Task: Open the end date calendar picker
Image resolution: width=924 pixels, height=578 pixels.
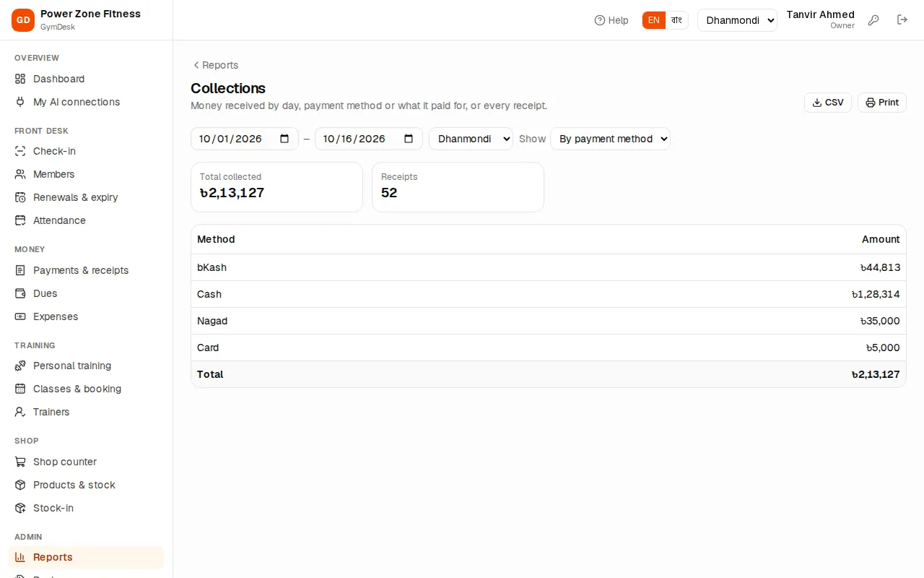Action: point(409,139)
